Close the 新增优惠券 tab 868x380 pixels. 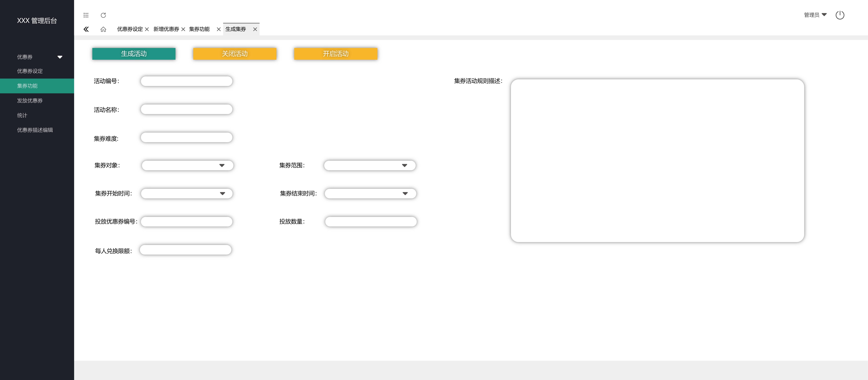point(183,29)
